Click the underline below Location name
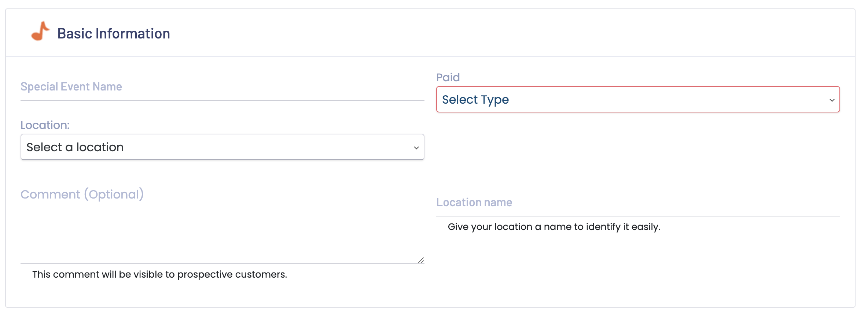This screenshot has height=315, width=868. coord(638,216)
